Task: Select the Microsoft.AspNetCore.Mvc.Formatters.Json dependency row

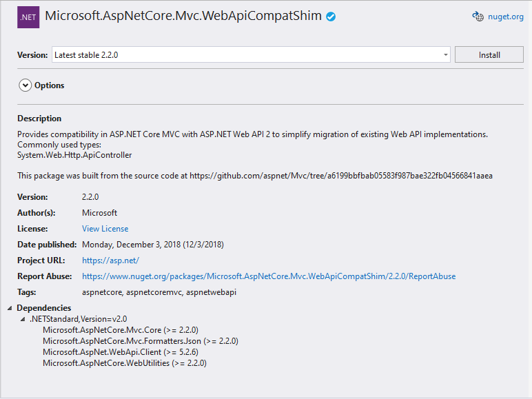Action: (x=141, y=341)
